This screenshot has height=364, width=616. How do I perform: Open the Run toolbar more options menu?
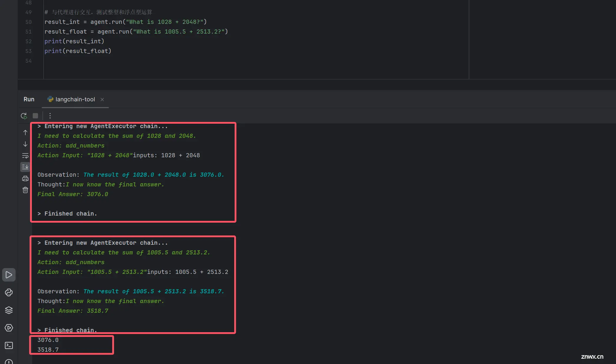click(x=50, y=116)
